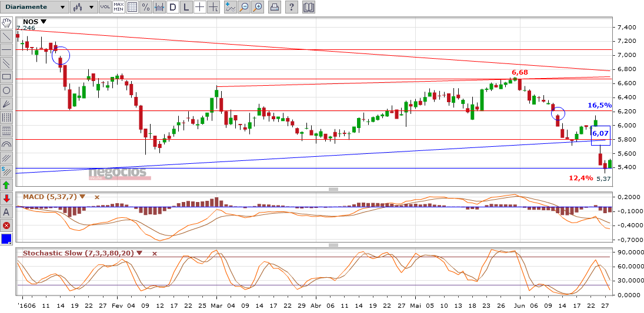Viewport: 644px width, 313px height.
Task: Select the green up arrow marker tool
Action: tap(6, 184)
